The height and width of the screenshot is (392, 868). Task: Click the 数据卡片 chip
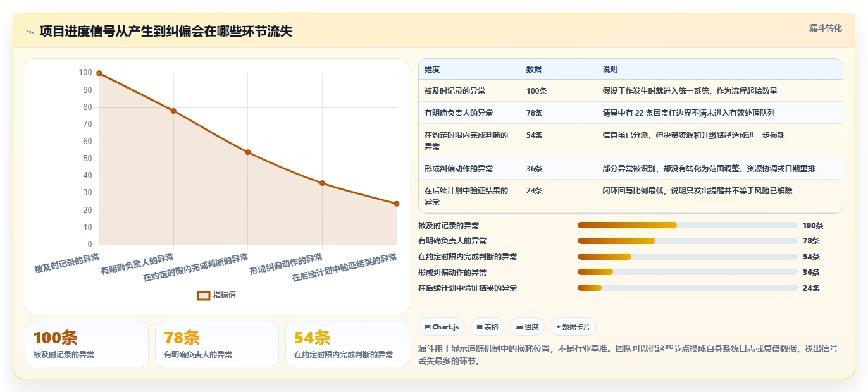pos(573,327)
